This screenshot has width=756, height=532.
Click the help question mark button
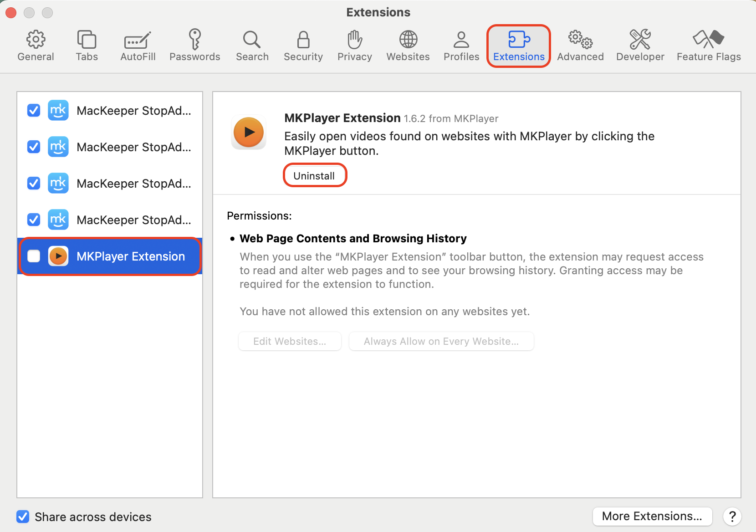coord(732,516)
